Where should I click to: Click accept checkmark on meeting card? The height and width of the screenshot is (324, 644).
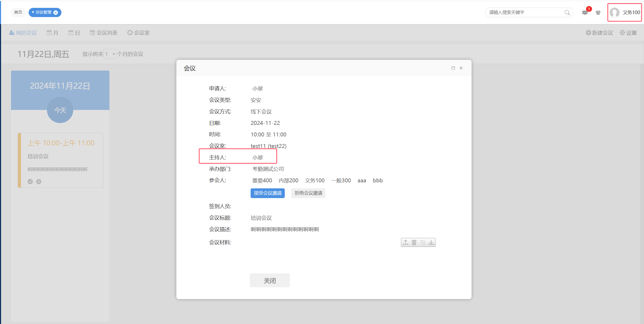30,182
